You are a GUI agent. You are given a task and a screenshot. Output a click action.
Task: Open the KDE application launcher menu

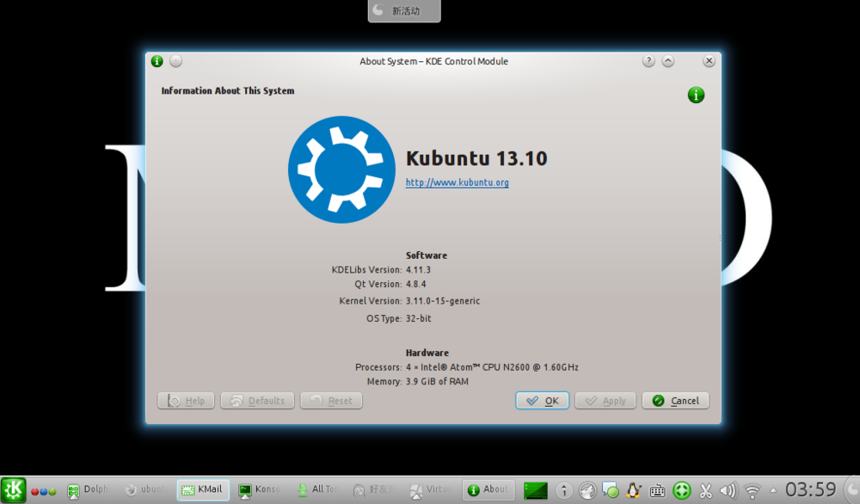coord(13,489)
